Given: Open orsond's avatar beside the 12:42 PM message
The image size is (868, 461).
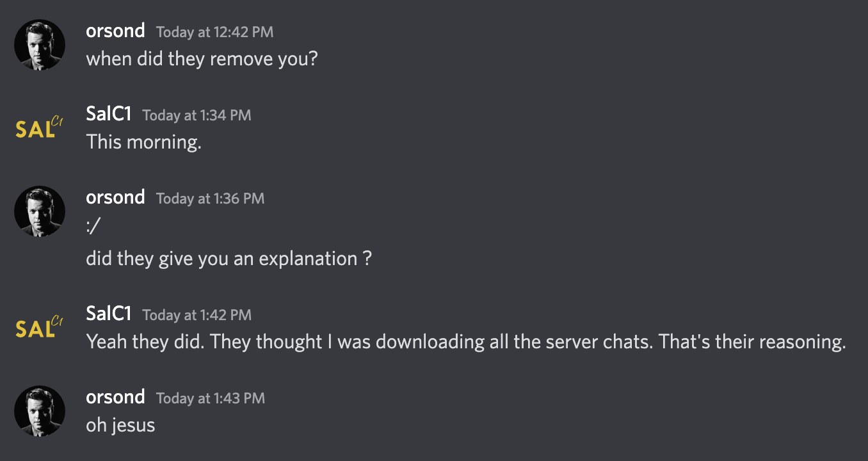Looking at the screenshot, I should tap(40, 45).
